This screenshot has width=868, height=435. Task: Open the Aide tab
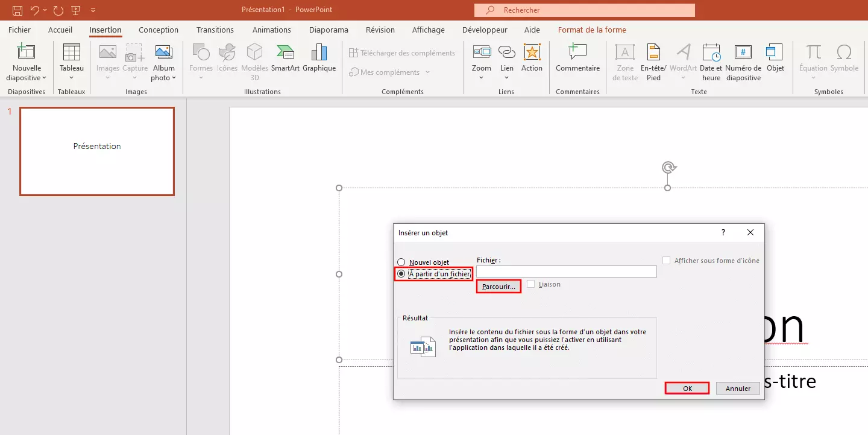[x=532, y=30]
